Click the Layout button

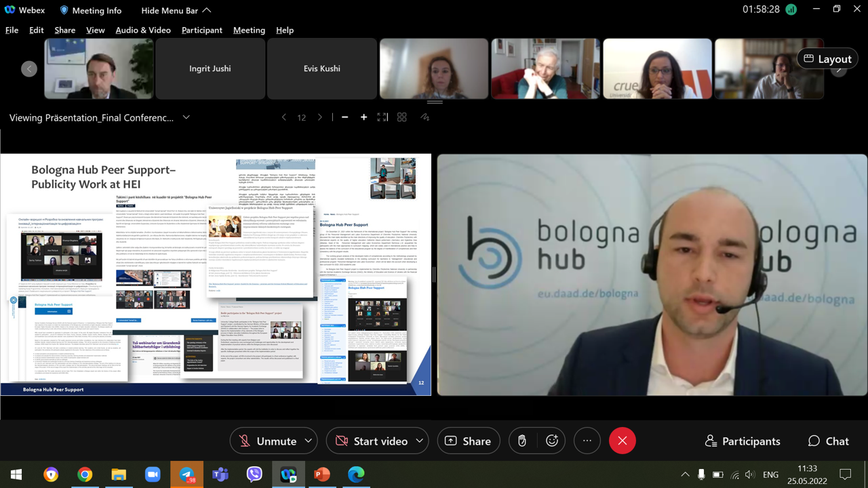click(x=827, y=59)
